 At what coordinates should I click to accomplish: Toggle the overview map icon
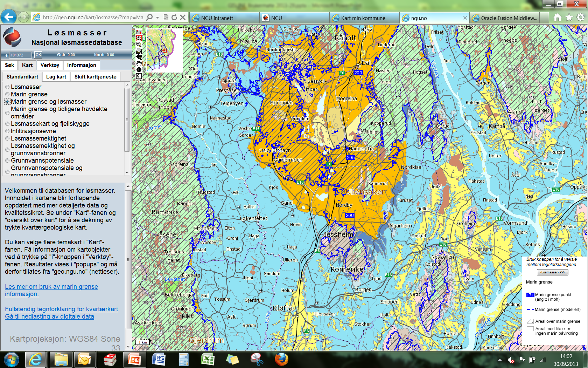click(x=139, y=32)
